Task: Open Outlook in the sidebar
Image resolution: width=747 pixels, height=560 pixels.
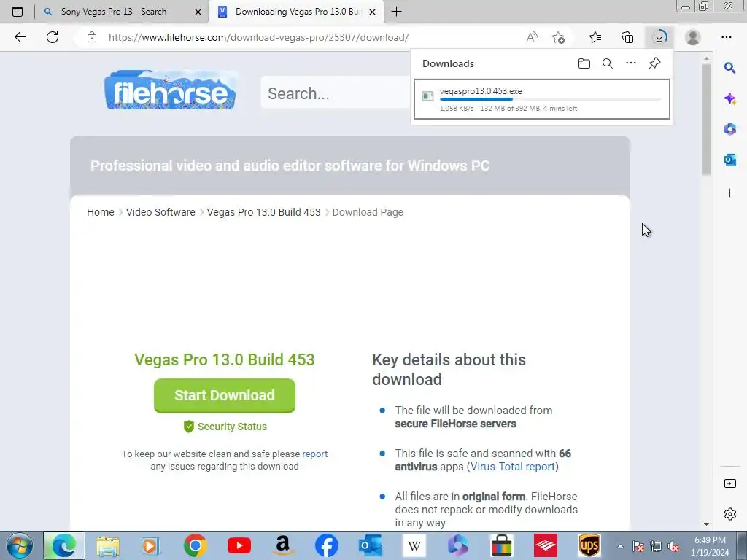Action: click(x=729, y=160)
